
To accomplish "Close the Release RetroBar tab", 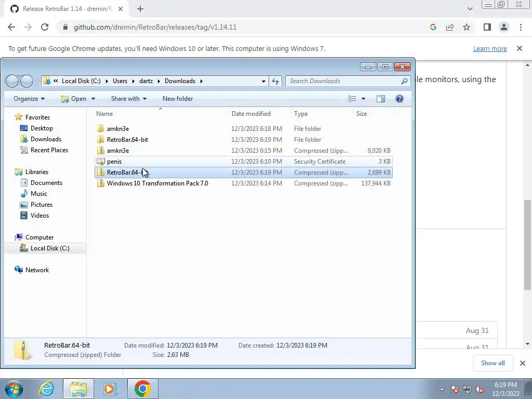I will [121, 9].
